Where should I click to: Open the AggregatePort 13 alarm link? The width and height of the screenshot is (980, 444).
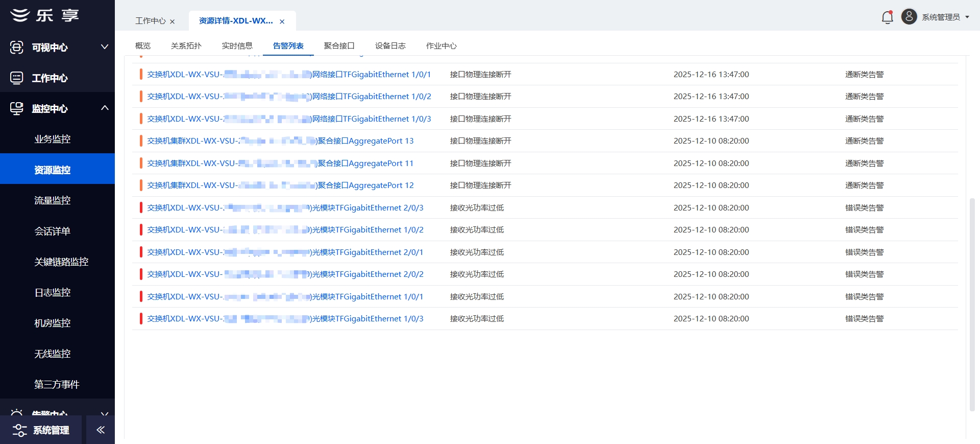(x=280, y=141)
